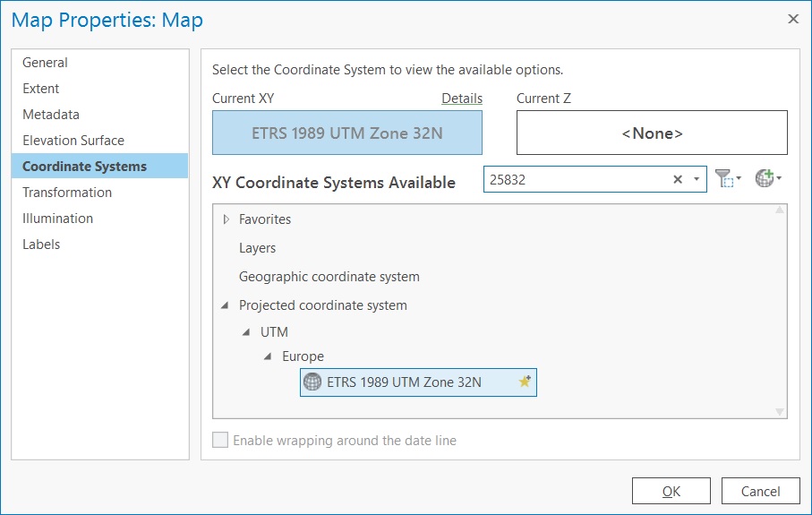
Task: Clear the search box with the X
Action: click(x=678, y=179)
